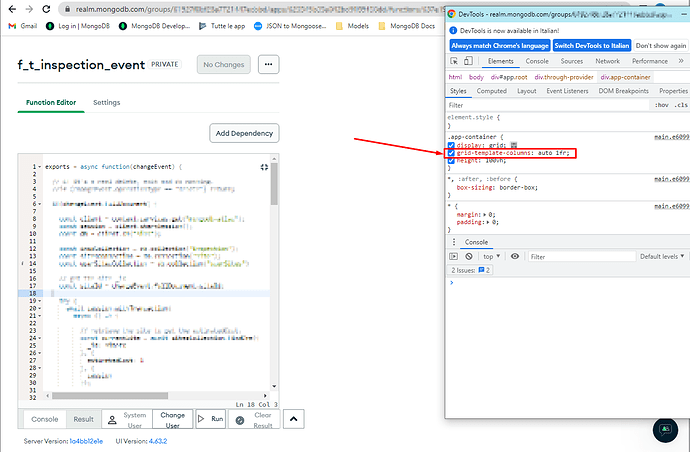Open the chat widget icon
Viewport: 690px width, 452px height.
click(664, 430)
